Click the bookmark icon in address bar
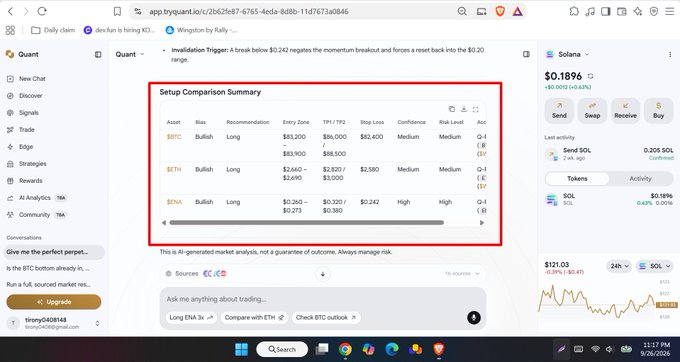This screenshot has height=362, width=680. pyautogui.click(x=117, y=12)
